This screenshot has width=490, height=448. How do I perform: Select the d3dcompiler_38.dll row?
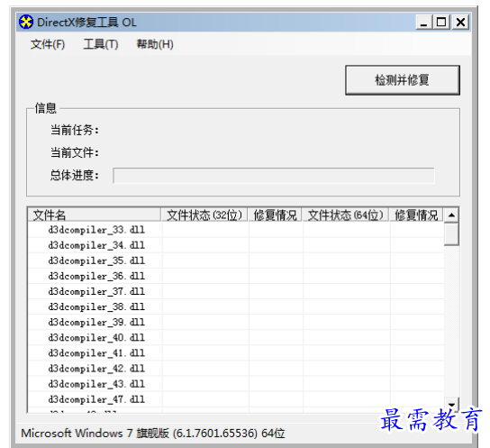(x=236, y=306)
